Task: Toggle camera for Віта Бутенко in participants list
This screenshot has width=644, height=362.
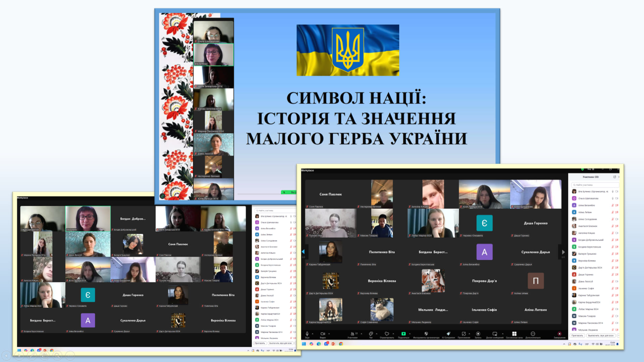Action: [617, 192]
